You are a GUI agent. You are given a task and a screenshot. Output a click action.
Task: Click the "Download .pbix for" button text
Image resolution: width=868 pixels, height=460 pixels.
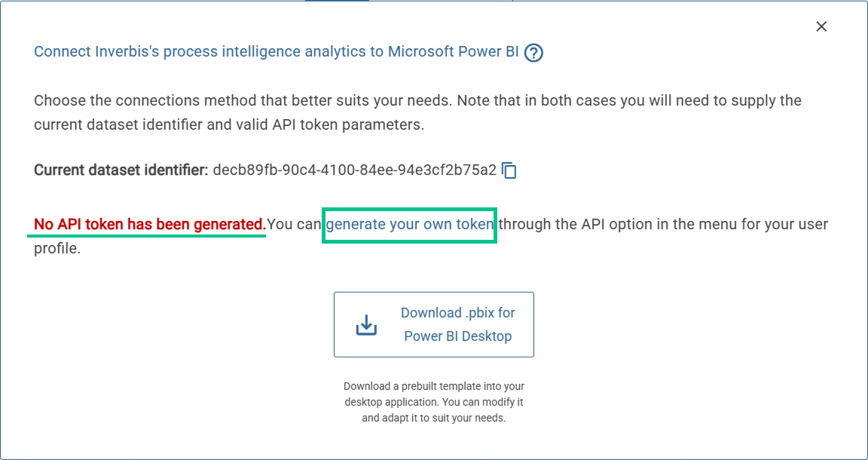(x=457, y=312)
